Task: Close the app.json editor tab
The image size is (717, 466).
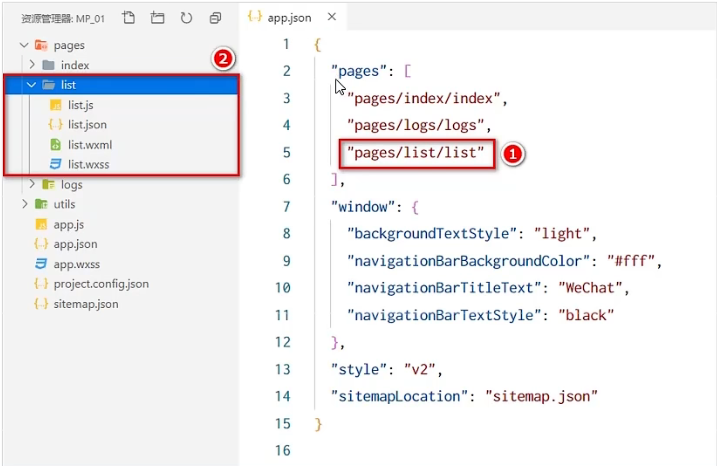Action: (x=332, y=17)
